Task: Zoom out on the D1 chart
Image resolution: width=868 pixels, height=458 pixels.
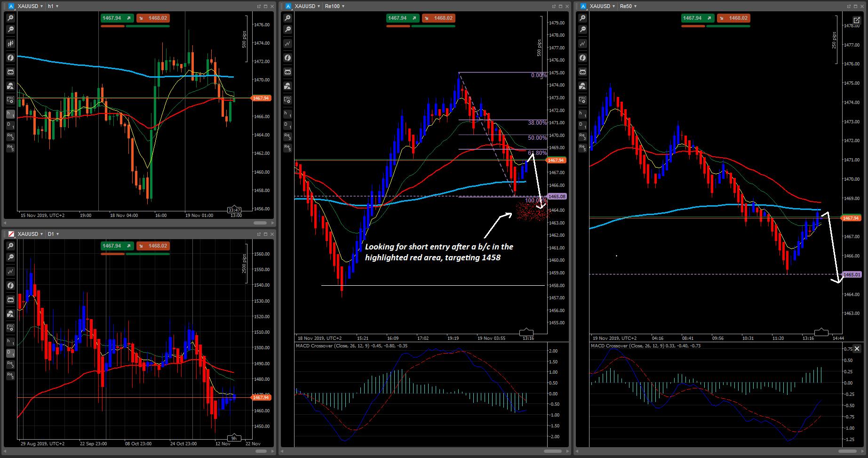Action: (10, 257)
